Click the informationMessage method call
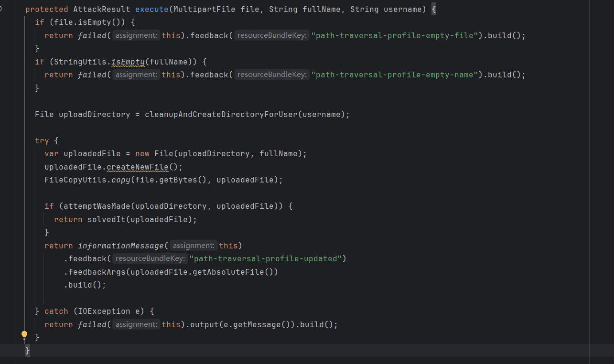Screen dimensions: 614x364 [x=120, y=246]
